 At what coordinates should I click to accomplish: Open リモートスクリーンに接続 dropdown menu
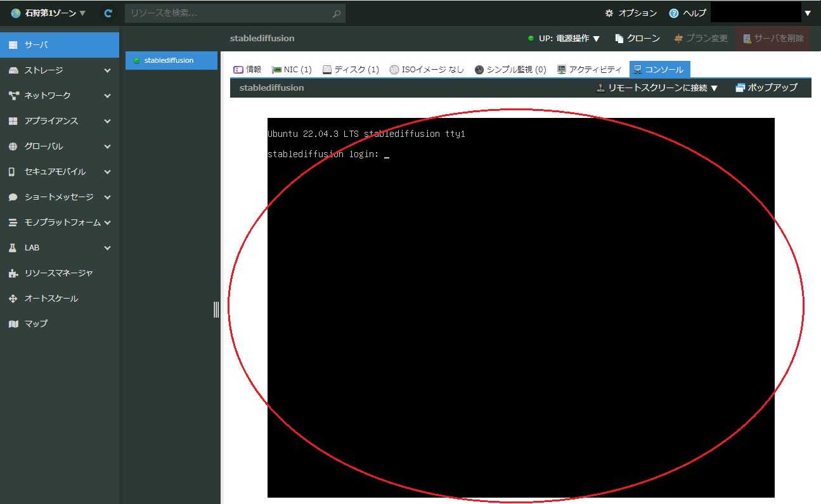[x=657, y=88]
